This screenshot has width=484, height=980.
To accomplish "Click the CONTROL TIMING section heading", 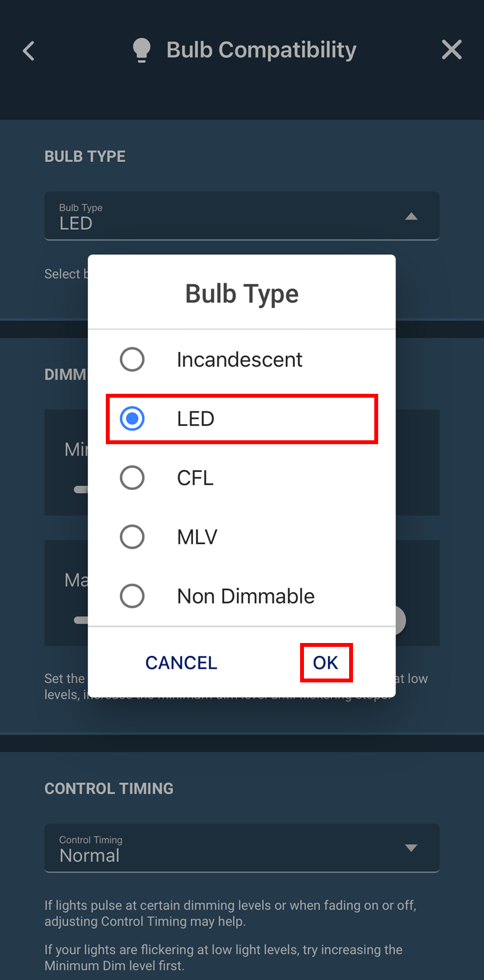I will pyautogui.click(x=108, y=788).
